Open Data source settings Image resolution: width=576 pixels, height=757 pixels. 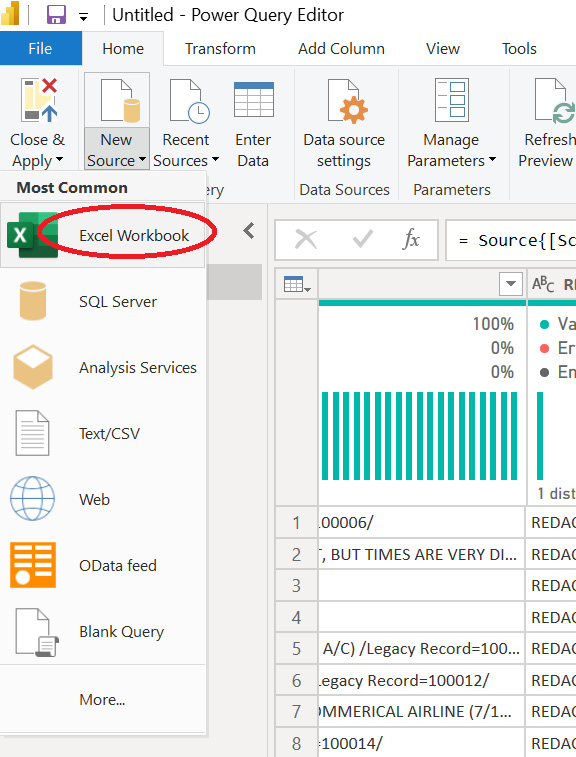(x=344, y=123)
